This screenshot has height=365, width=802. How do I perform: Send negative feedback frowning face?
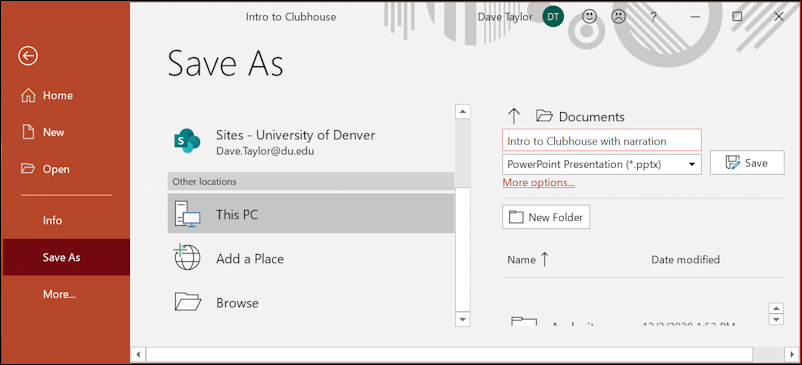[619, 16]
